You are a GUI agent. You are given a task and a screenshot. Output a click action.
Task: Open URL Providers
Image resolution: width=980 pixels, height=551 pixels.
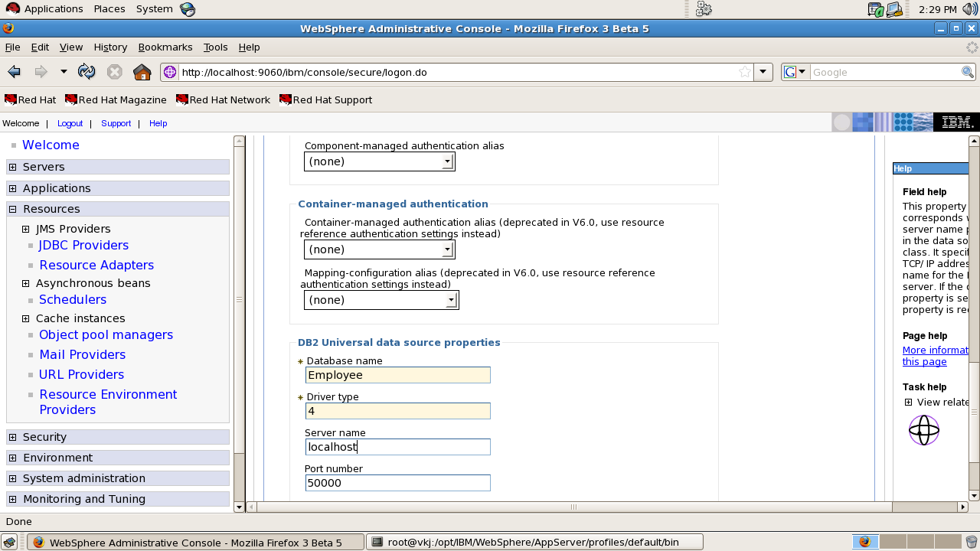(x=81, y=374)
